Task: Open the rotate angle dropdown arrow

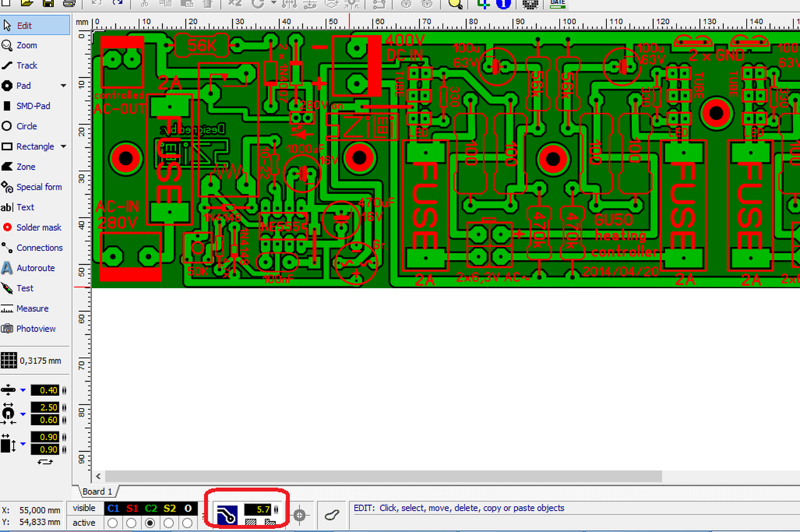Action: click(x=273, y=3)
